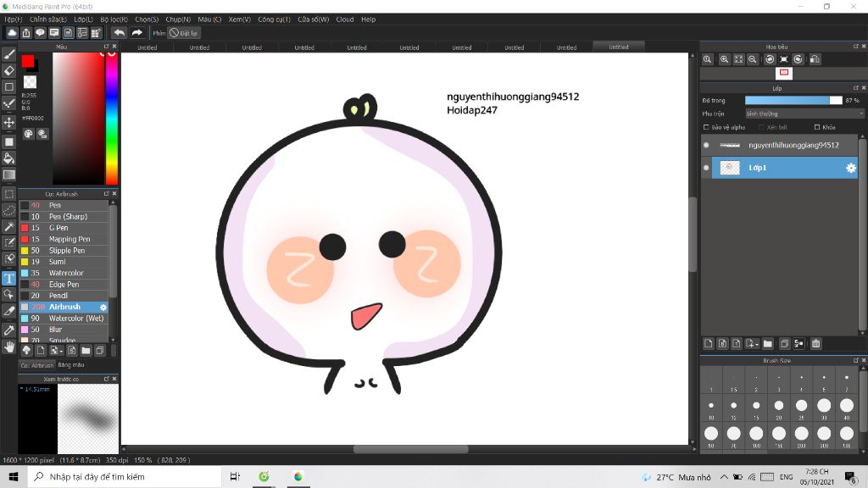The height and width of the screenshot is (488, 868).
Task: Open settings gear for Lớp1 layer
Action: [851, 168]
